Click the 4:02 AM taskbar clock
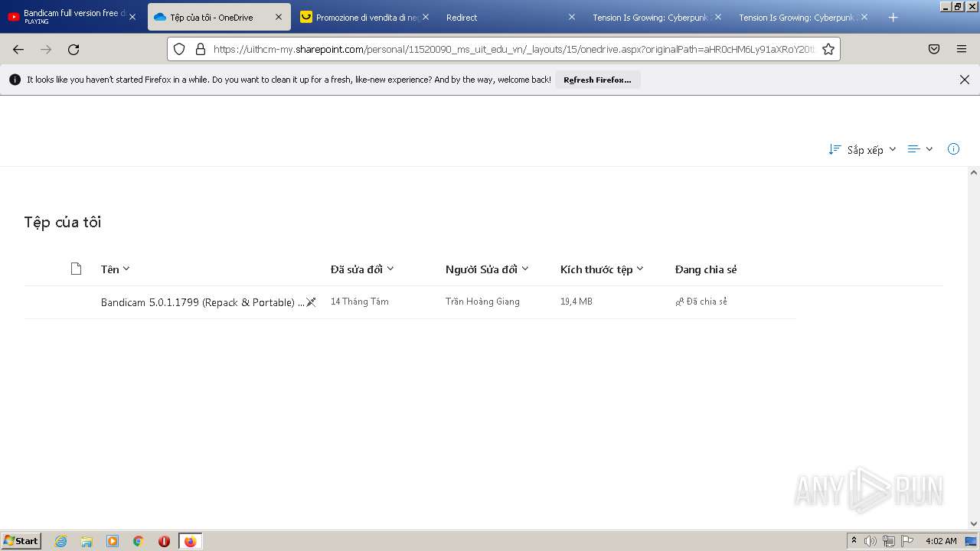The width and height of the screenshot is (980, 551). pyautogui.click(x=941, y=541)
